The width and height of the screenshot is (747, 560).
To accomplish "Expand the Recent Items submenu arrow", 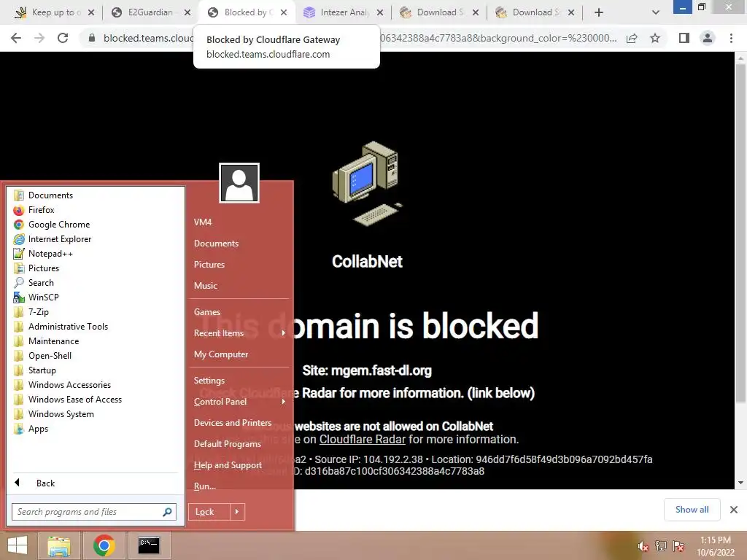I will pyautogui.click(x=284, y=332).
